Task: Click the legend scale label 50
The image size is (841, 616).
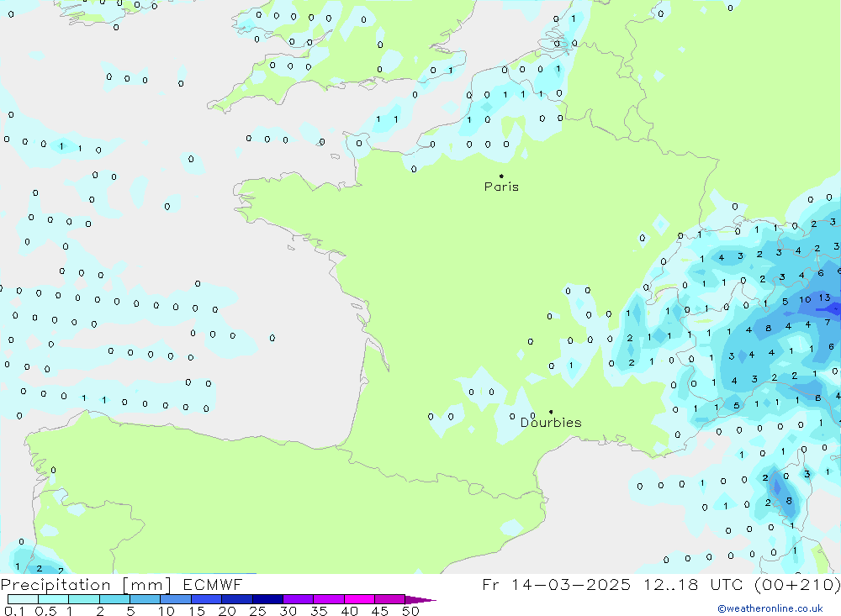Action: (410, 611)
